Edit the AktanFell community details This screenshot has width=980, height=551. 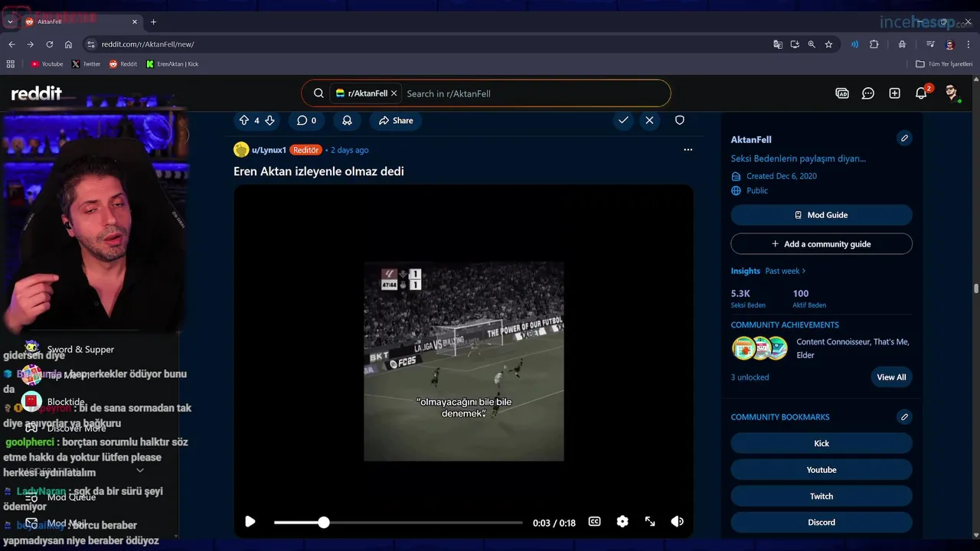[x=904, y=139]
